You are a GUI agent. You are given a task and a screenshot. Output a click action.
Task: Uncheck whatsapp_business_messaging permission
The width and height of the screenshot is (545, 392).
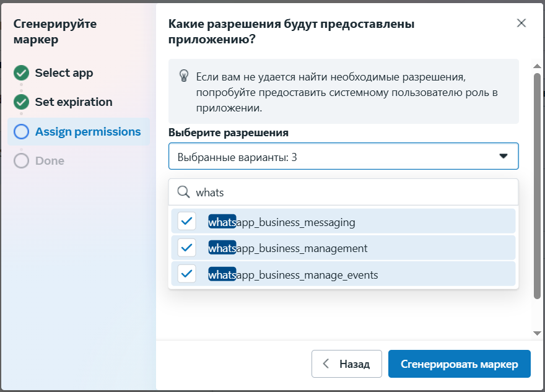point(186,221)
